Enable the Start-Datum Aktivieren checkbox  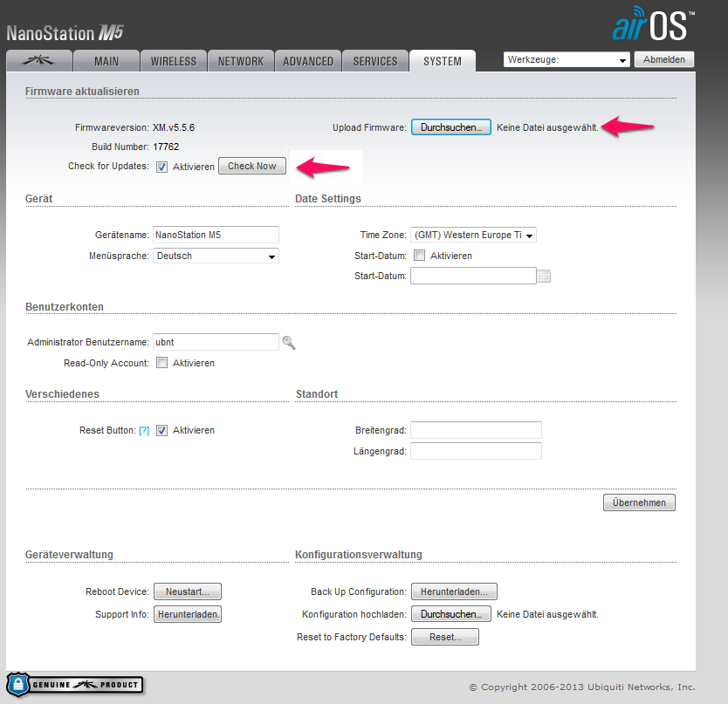(419, 256)
